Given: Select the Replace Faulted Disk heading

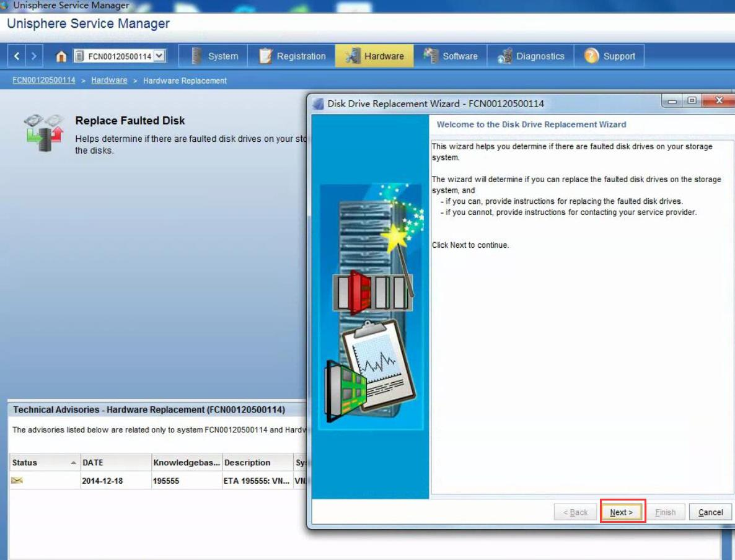Looking at the screenshot, I should [130, 120].
